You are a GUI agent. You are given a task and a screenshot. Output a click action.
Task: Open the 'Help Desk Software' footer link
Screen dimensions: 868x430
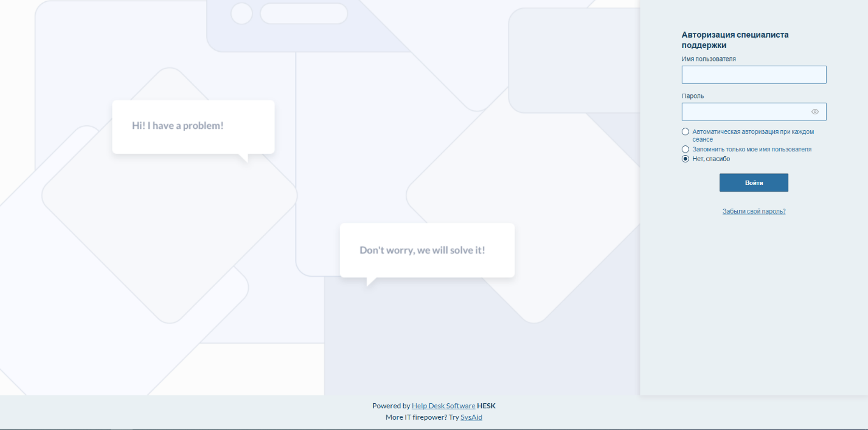pyautogui.click(x=443, y=406)
